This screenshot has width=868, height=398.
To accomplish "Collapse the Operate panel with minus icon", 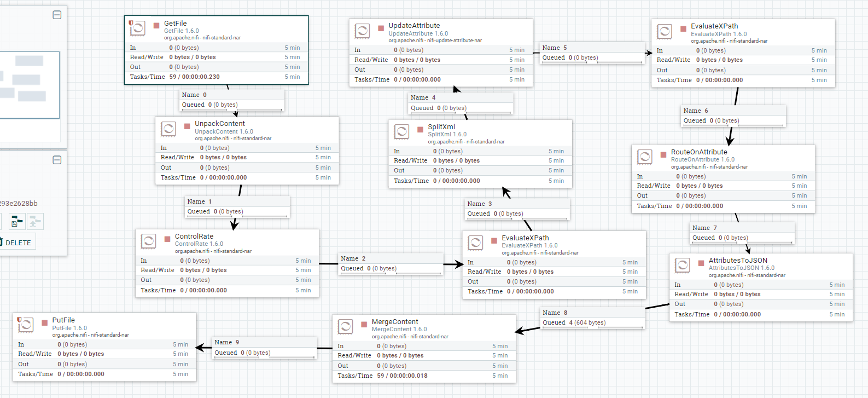I will (x=57, y=160).
